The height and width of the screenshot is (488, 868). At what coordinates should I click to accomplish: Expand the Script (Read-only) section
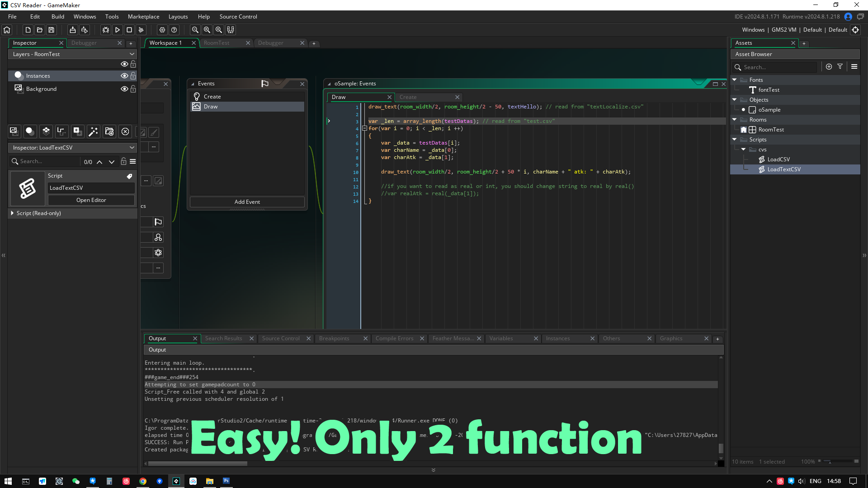click(x=12, y=213)
